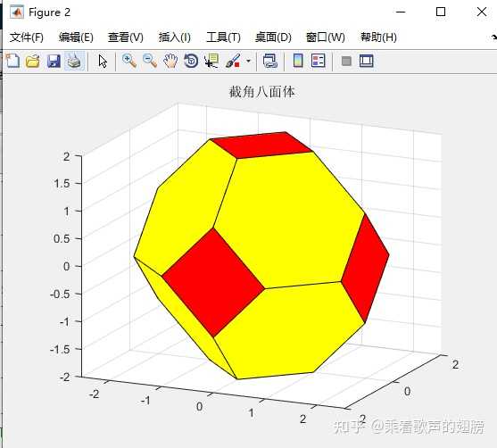Image resolution: width=497 pixels, height=448 pixels.
Task: Activate the Zoom Out magnifier
Action: (x=150, y=61)
